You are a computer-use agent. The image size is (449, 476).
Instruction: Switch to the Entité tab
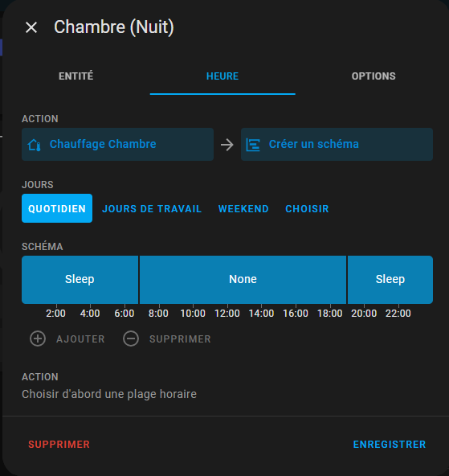point(76,76)
